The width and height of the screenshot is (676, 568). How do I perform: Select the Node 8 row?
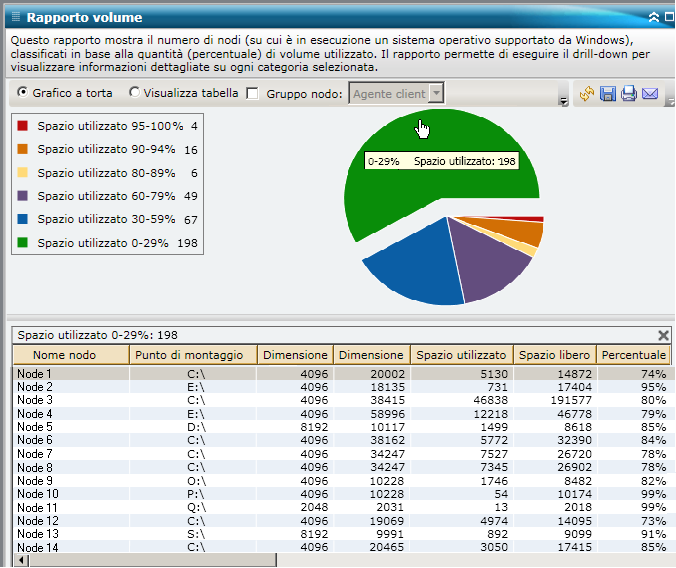coord(342,467)
